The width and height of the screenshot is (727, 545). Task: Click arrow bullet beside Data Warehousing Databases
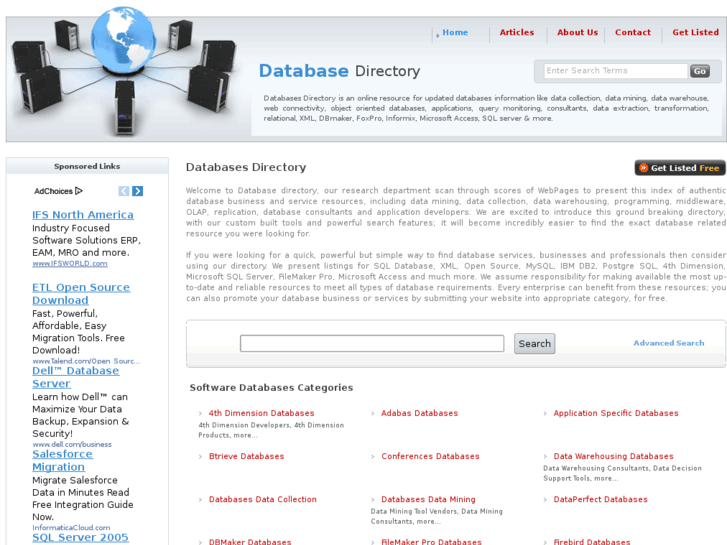[x=545, y=456]
